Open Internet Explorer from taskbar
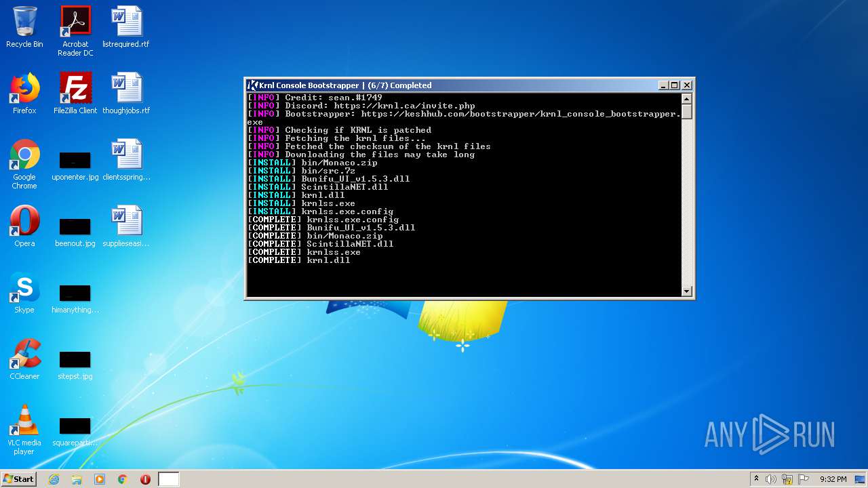 (x=54, y=479)
